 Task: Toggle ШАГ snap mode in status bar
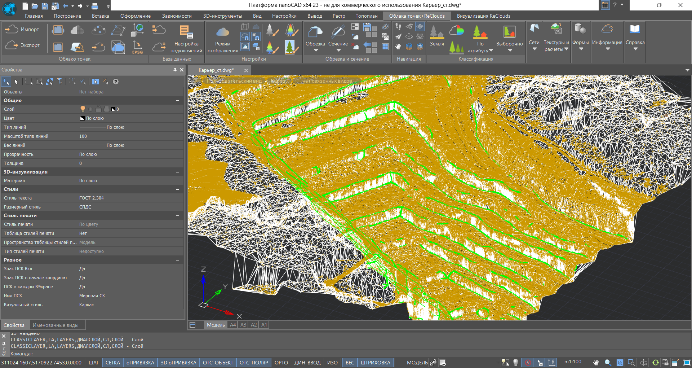(x=93, y=363)
